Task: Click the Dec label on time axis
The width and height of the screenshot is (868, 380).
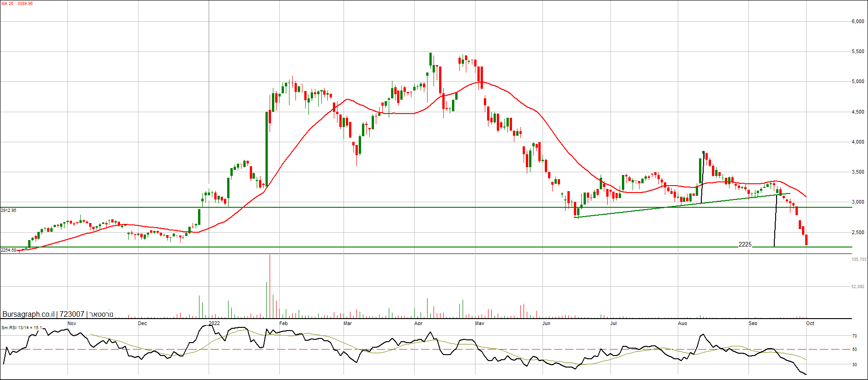Action: pos(142,323)
